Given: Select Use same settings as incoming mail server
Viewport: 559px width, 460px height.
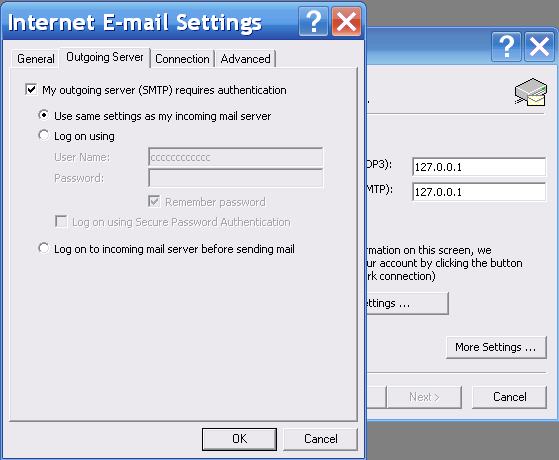Looking at the screenshot, I should pyautogui.click(x=43, y=115).
